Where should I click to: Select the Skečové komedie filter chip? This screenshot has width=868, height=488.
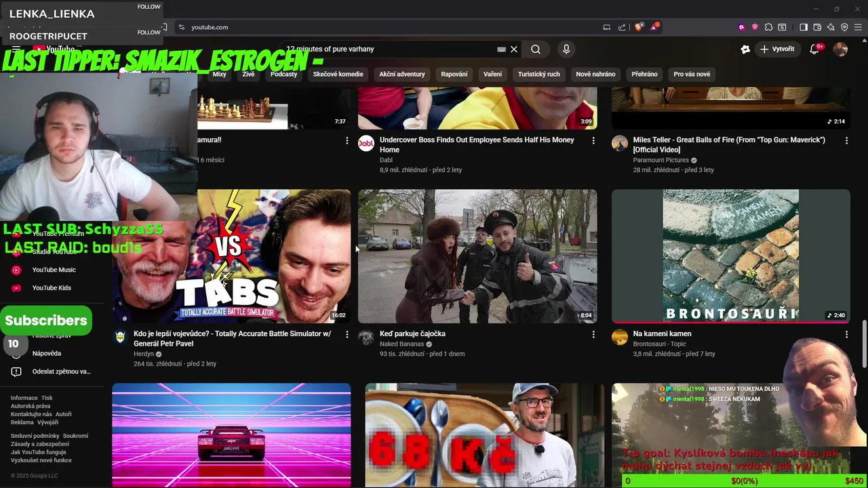[x=338, y=74]
